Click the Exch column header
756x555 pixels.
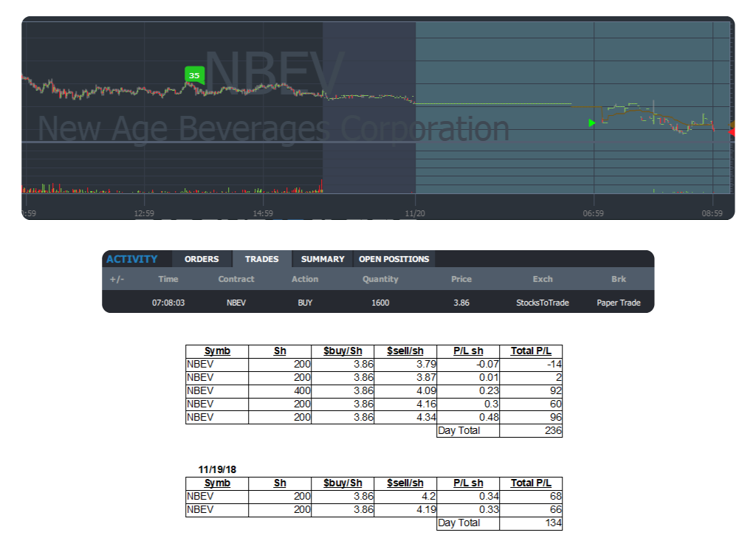coord(543,279)
